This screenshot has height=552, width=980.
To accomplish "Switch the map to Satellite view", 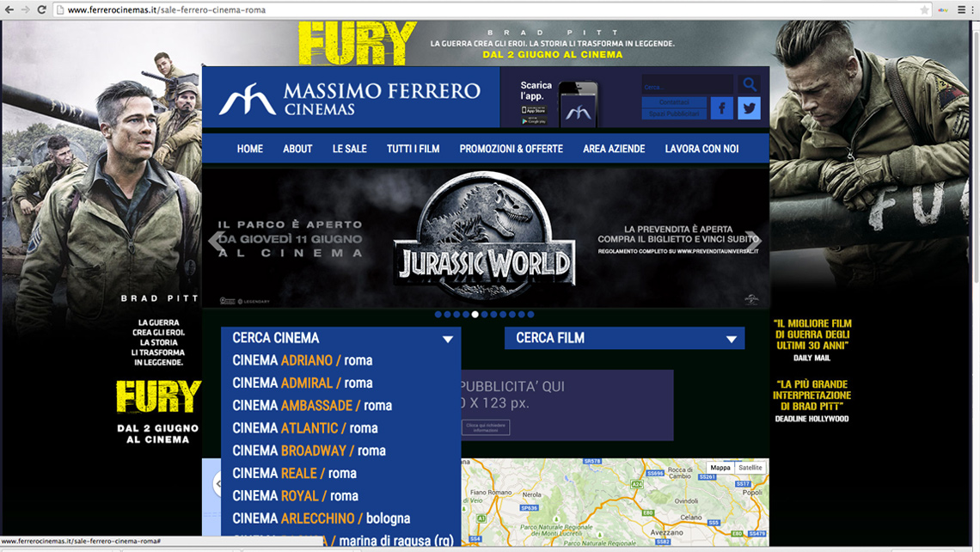I will (x=750, y=468).
